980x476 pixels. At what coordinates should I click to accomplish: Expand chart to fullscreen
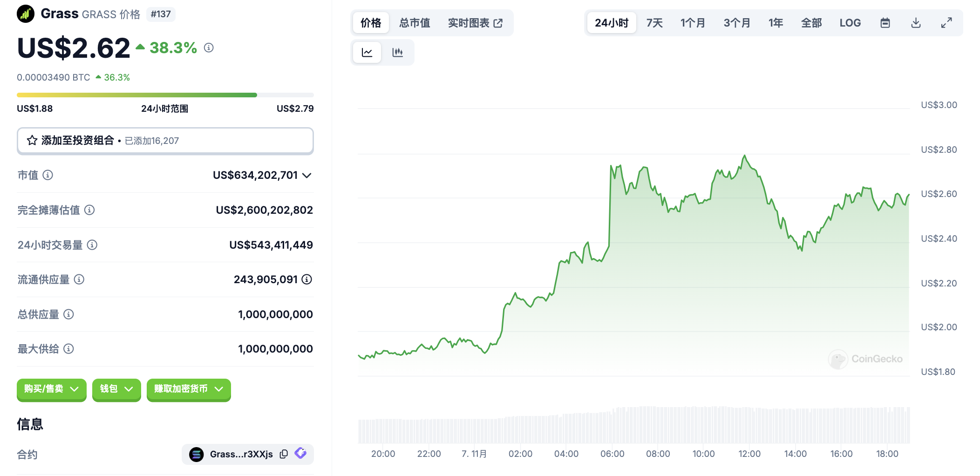(x=946, y=23)
